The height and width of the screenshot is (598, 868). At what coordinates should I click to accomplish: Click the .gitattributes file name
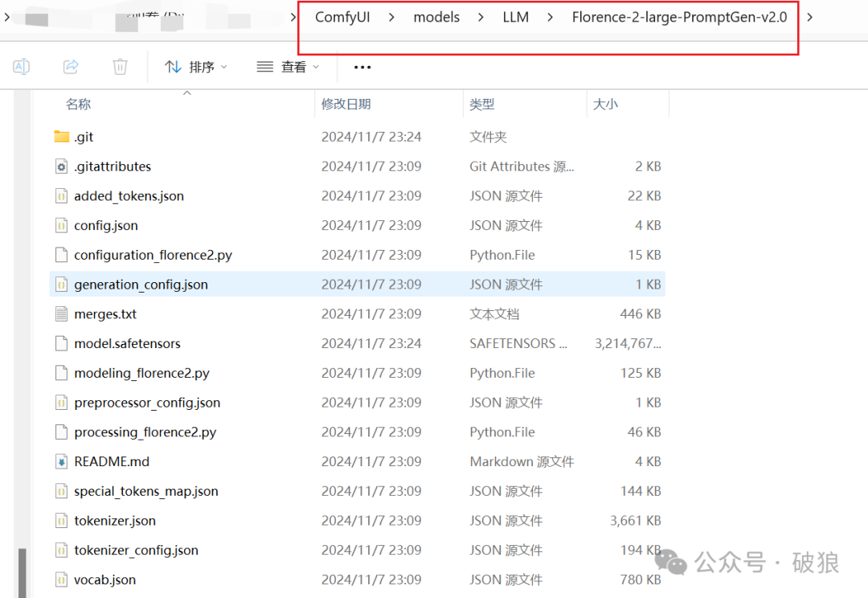pos(113,166)
